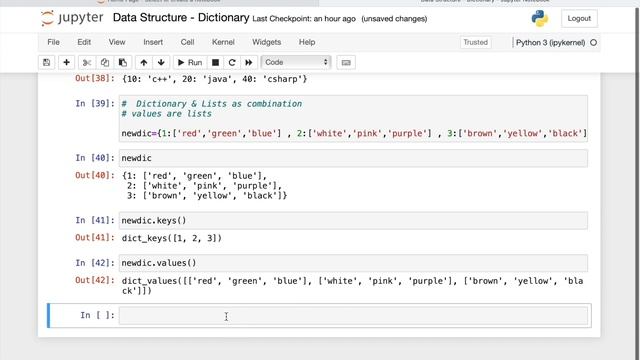Viewport: 640px width, 360px height.
Task: Click the Out[38] dictionary output text
Action: [214, 79]
